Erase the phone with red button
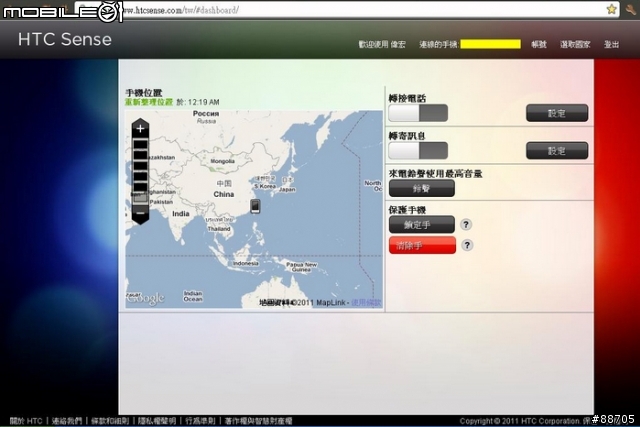 point(422,245)
